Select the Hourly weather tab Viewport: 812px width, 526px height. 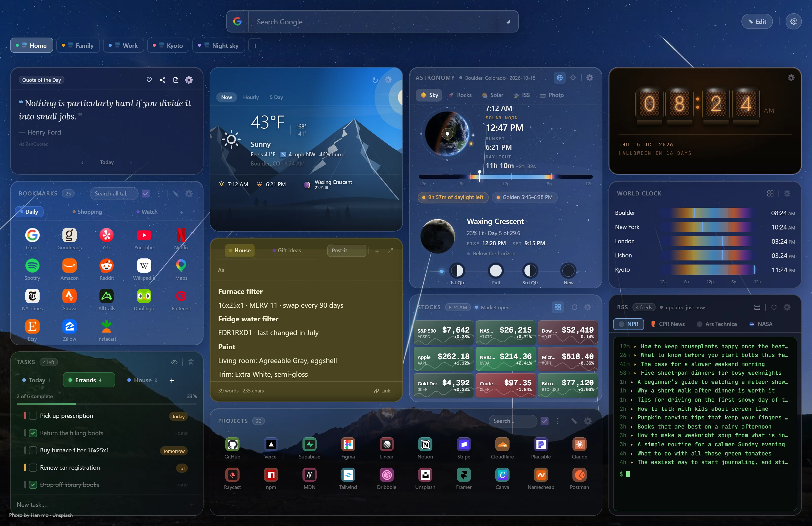[x=251, y=97]
